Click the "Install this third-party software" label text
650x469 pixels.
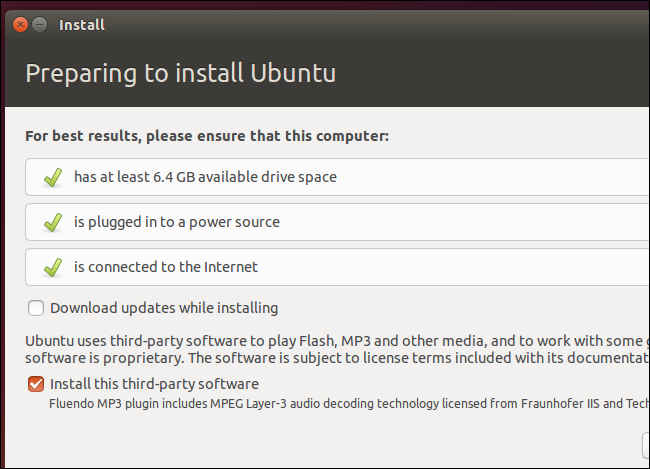coord(154,384)
